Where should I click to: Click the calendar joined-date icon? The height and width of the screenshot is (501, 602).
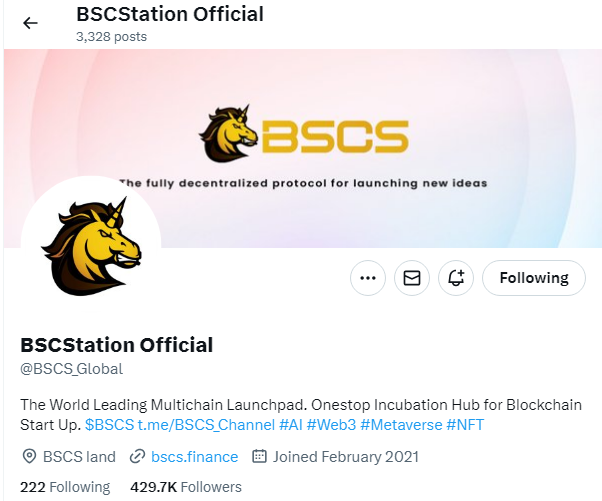coord(259,456)
